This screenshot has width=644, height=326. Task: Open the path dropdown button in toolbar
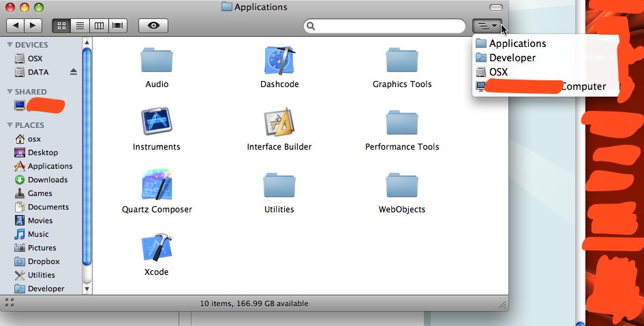pyautogui.click(x=487, y=26)
